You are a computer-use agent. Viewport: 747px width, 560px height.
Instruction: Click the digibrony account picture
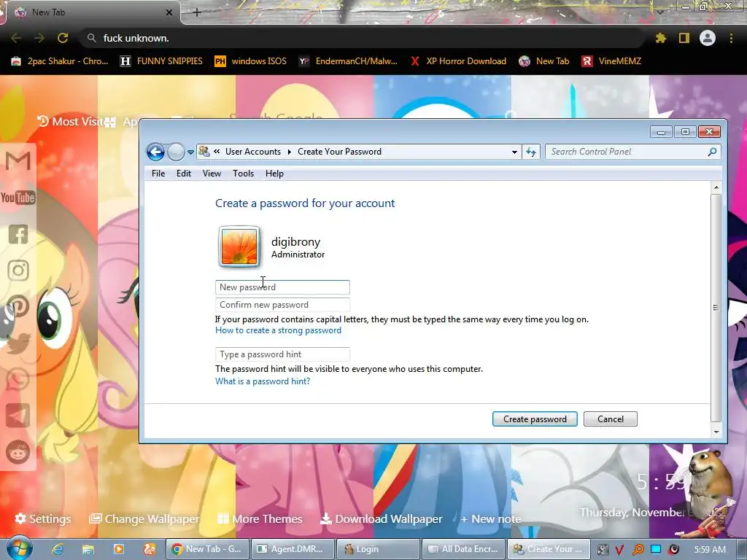239,246
